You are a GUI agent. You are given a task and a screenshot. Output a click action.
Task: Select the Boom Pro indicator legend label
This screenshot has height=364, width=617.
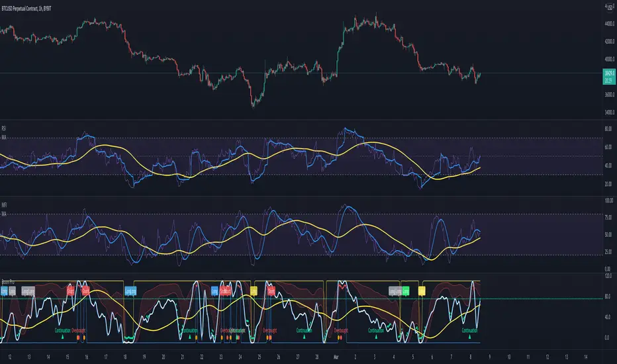(9, 280)
